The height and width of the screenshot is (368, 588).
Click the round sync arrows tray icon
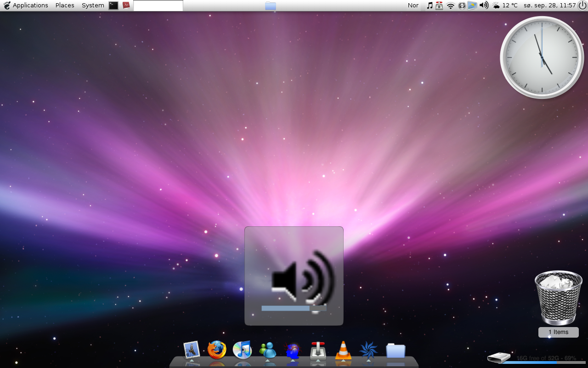462,6
